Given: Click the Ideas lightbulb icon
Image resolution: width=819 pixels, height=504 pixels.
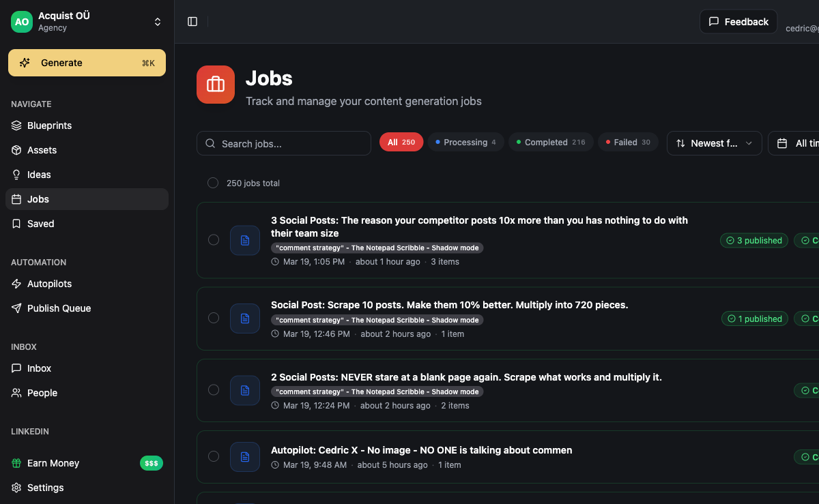Looking at the screenshot, I should point(17,175).
